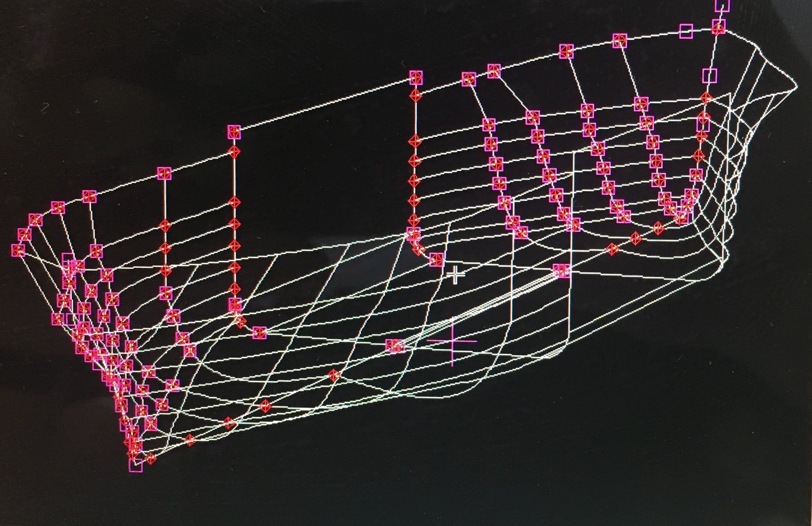Screen dimensions: 812x526
Task: Select top control point of the tallest midship section line
Action: pos(416,78)
